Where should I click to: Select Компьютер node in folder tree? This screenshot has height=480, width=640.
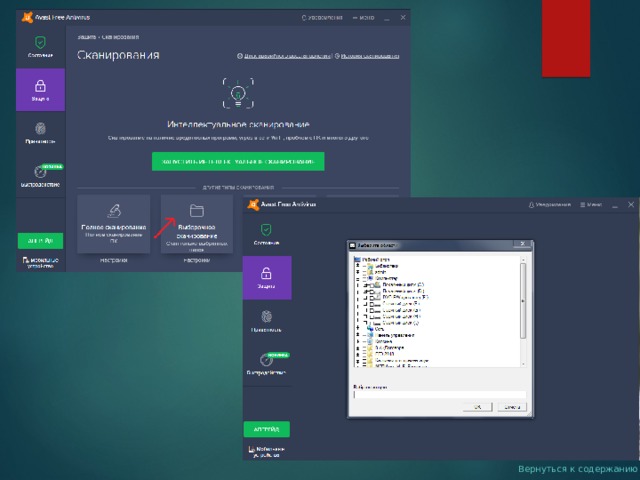(381, 278)
